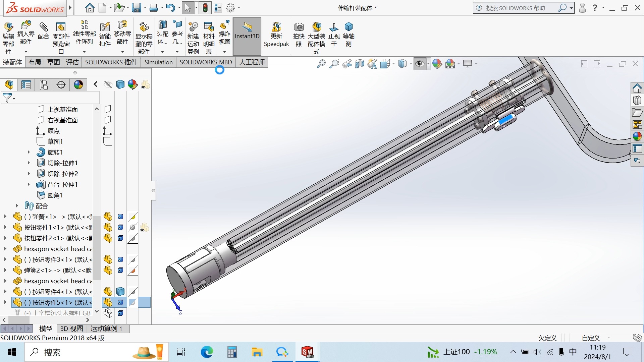This screenshot has height=362, width=644.
Task: Switch to the Simulation ribbon tab
Action: pyautogui.click(x=158, y=62)
